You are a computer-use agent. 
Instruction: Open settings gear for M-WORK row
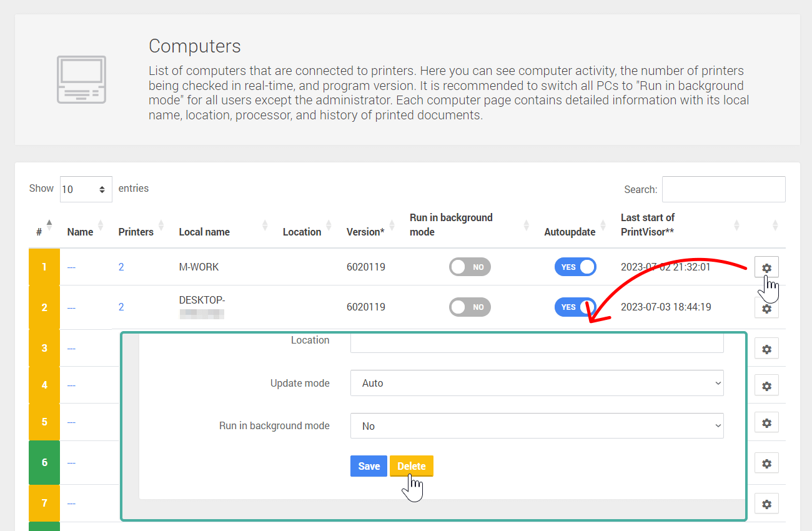tap(766, 267)
